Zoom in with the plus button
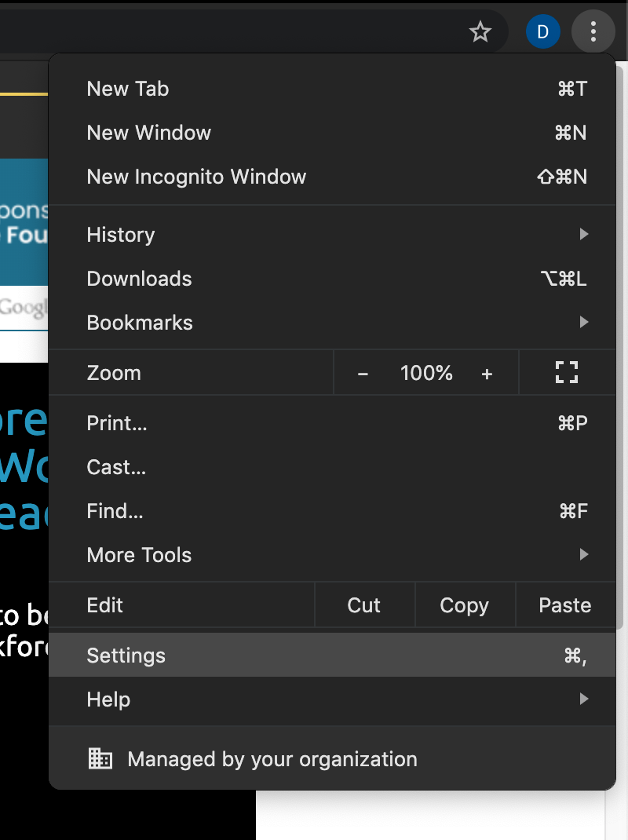This screenshot has width=628, height=840. click(x=487, y=374)
